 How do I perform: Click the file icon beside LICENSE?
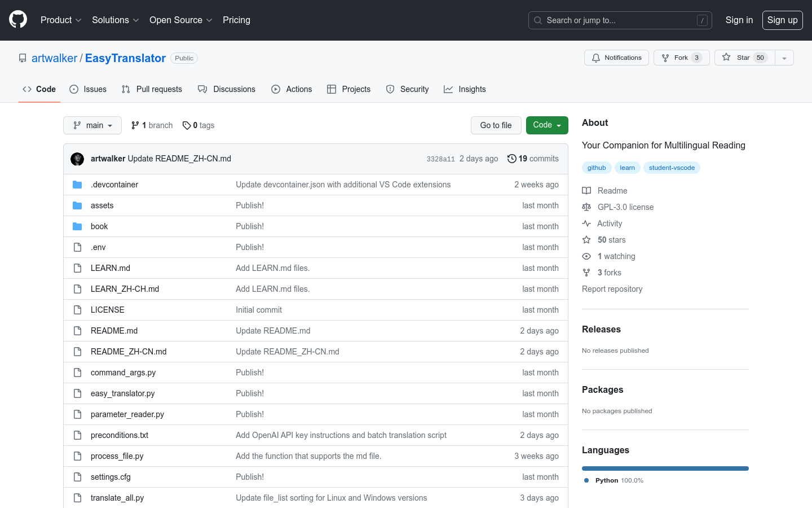pyautogui.click(x=77, y=310)
